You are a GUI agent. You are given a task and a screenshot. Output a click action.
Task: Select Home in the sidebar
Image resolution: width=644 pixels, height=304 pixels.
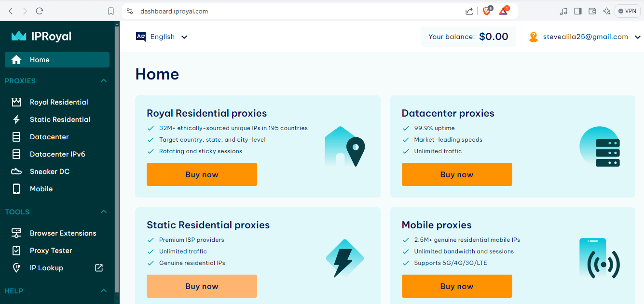point(57,60)
